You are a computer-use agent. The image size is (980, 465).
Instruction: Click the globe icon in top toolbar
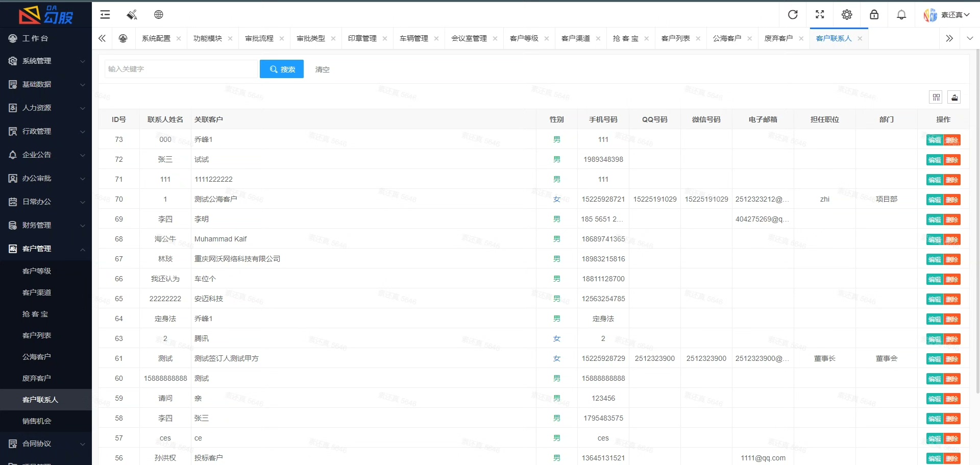point(159,15)
